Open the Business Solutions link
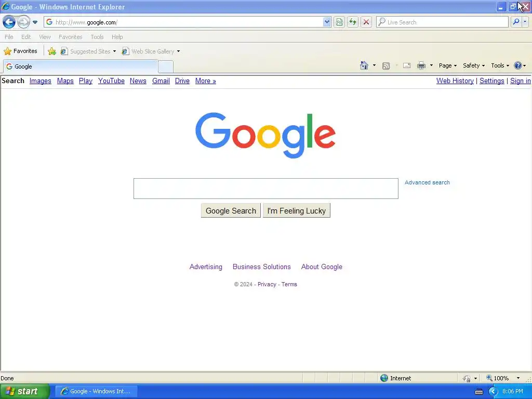The image size is (532, 399). pyautogui.click(x=262, y=267)
